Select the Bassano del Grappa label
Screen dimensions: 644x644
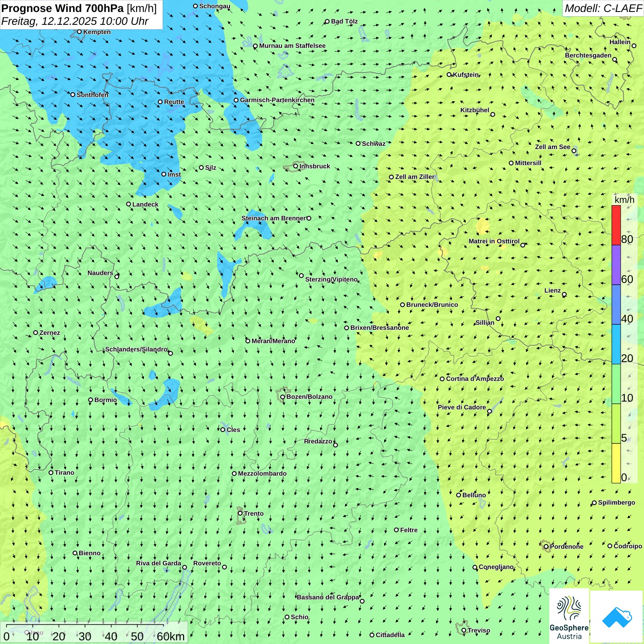click(x=328, y=597)
